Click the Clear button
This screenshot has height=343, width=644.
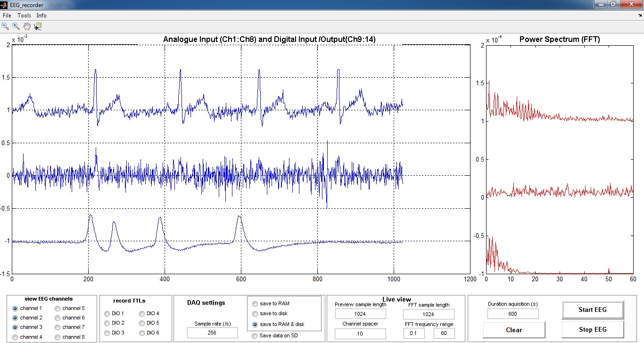[x=514, y=330]
